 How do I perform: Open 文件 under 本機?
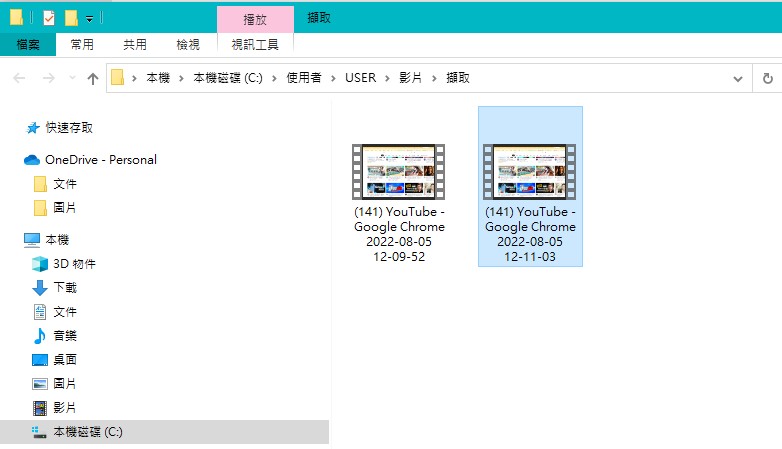coord(65,312)
